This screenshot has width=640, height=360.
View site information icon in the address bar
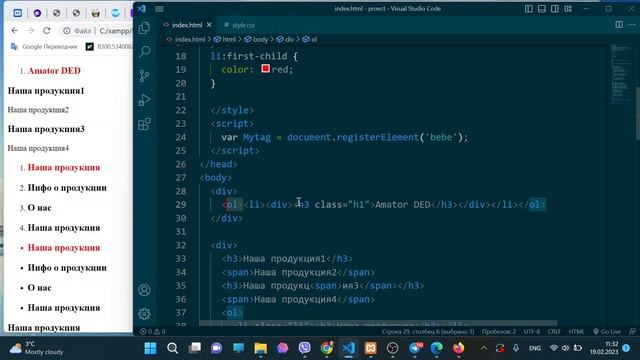tap(67, 31)
